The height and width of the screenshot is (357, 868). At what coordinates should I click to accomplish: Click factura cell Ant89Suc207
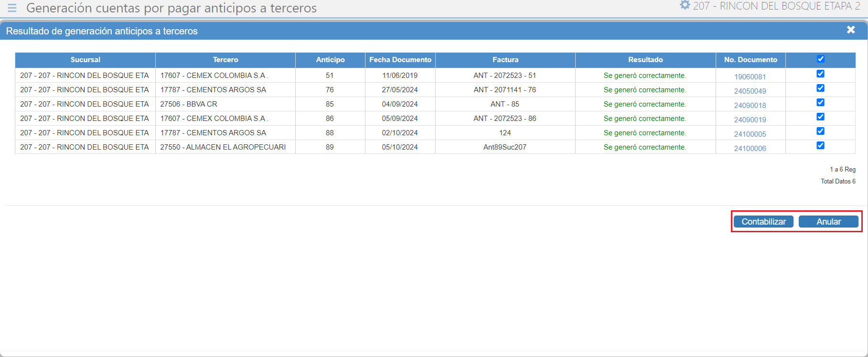point(505,147)
